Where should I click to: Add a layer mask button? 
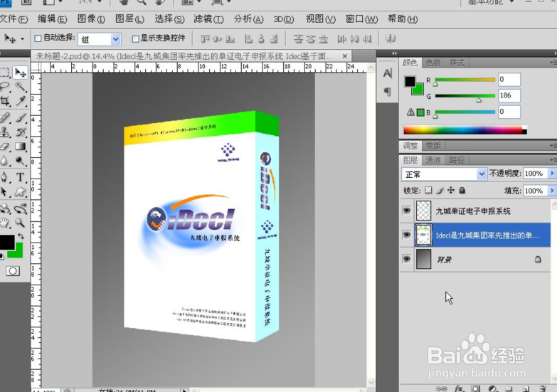pos(476,388)
